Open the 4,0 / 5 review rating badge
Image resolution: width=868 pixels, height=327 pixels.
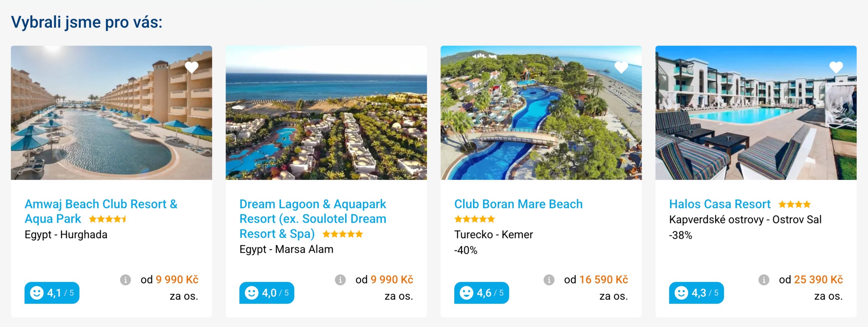266,293
